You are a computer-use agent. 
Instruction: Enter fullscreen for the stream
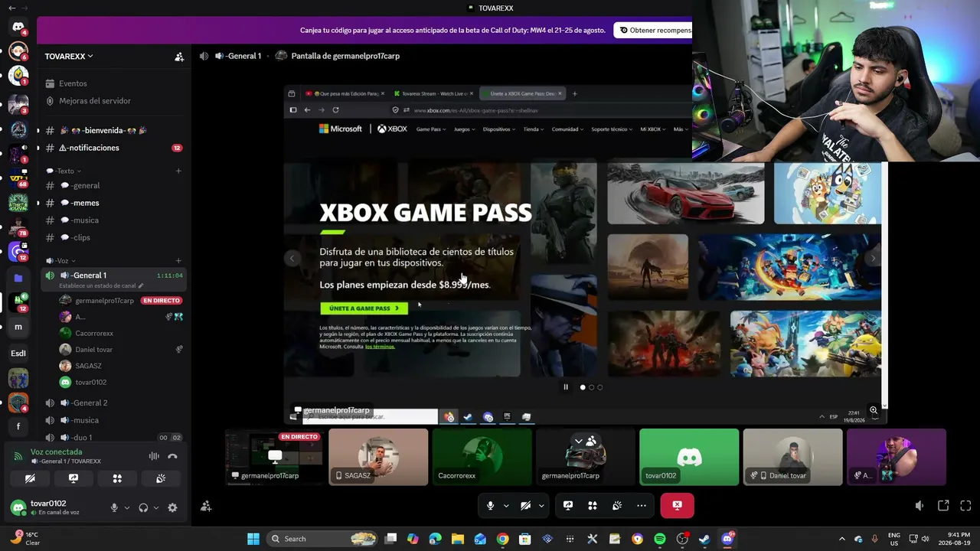(x=965, y=506)
